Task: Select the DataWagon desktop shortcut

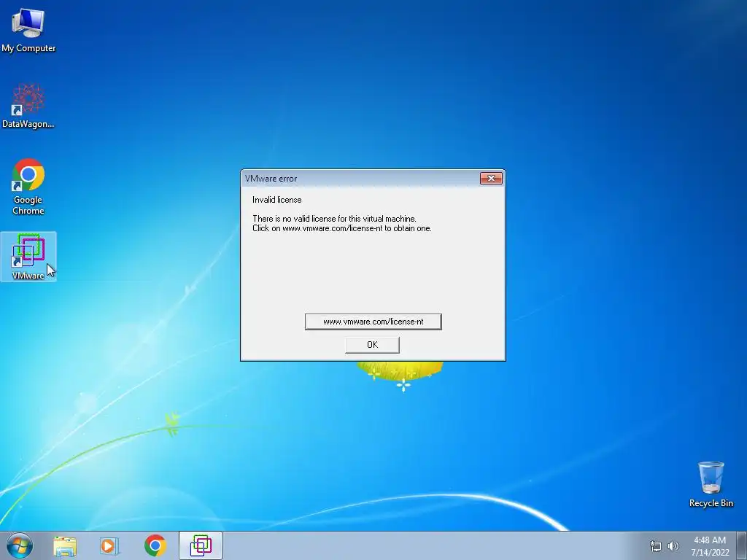Action: tap(28, 106)
